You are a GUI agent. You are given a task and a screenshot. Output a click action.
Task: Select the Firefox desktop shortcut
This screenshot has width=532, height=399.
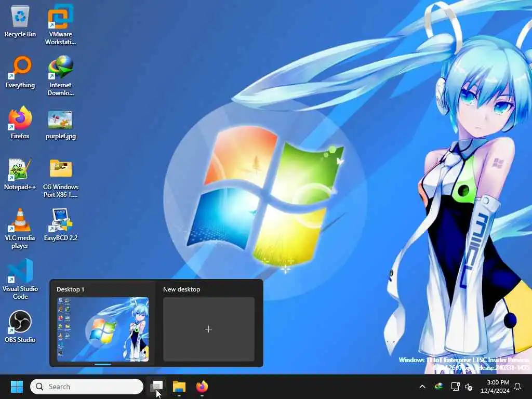[x=20, y=123]
